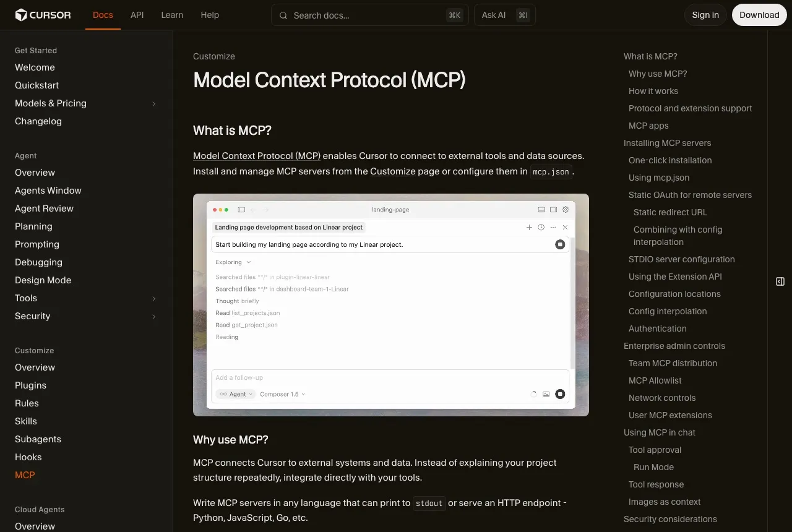The image size is (792, 532).
Task: Jump to 'Static OAuth for remote servers'
Action: coord(690,195)
